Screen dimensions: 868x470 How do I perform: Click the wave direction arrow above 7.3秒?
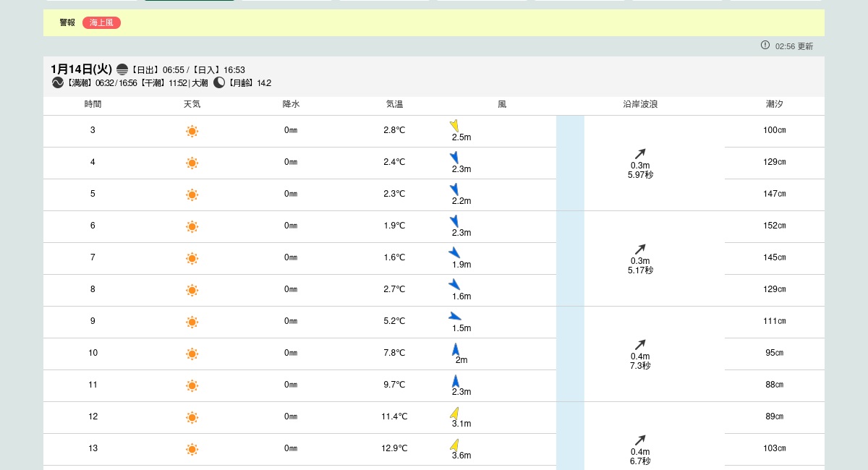tap(640, 344)
